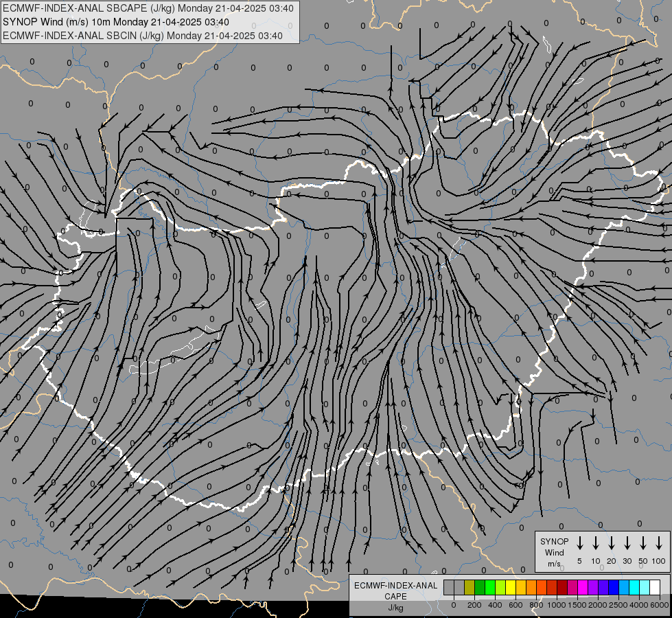The image size is (672, 618).
Task: Pick the red-orange swatch starting at 800
Action: pos(542,587)
